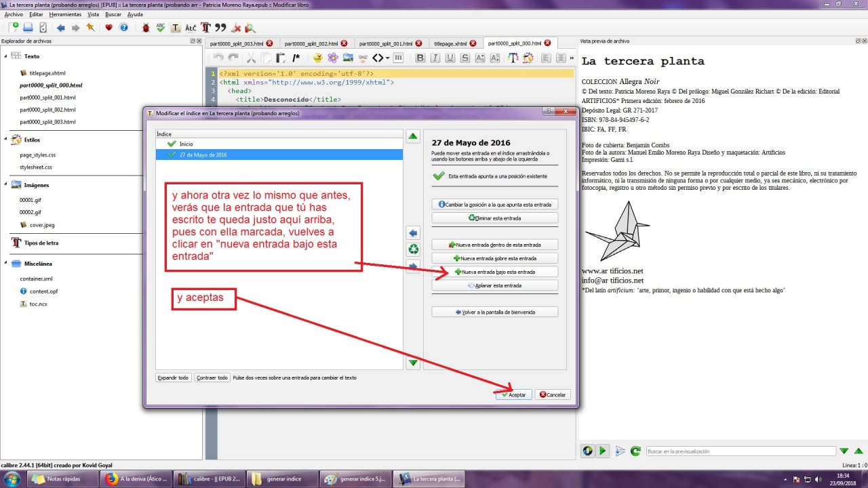This screenshot has width=868, height=488.
Task: Click the Contraer todo button
Action: [212, 378]
